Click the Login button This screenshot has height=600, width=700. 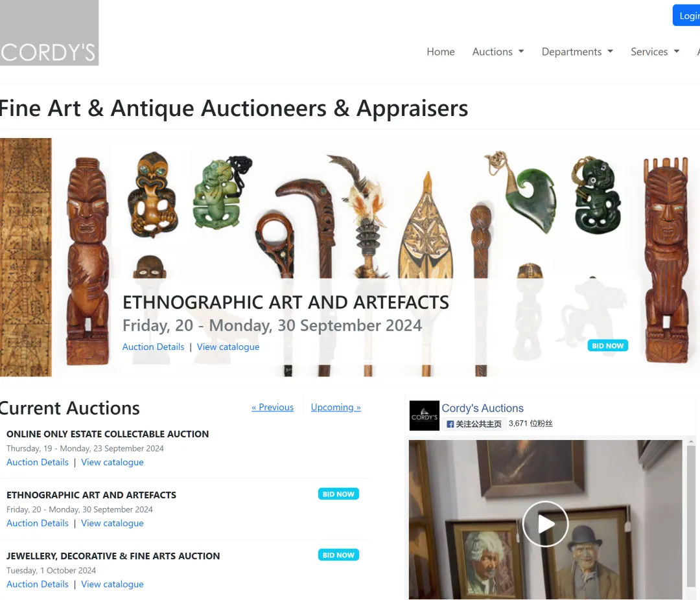[x=686, y=16]
